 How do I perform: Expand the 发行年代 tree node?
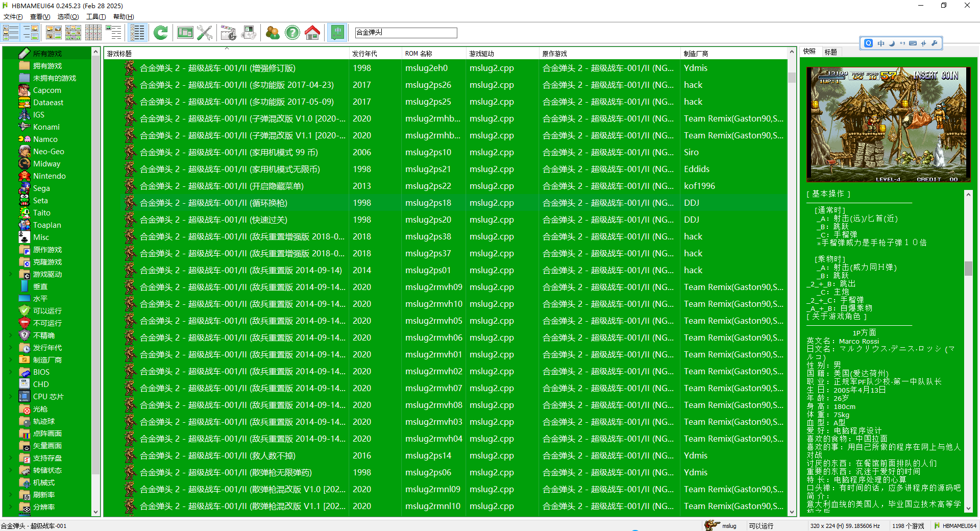pos(11,348)
